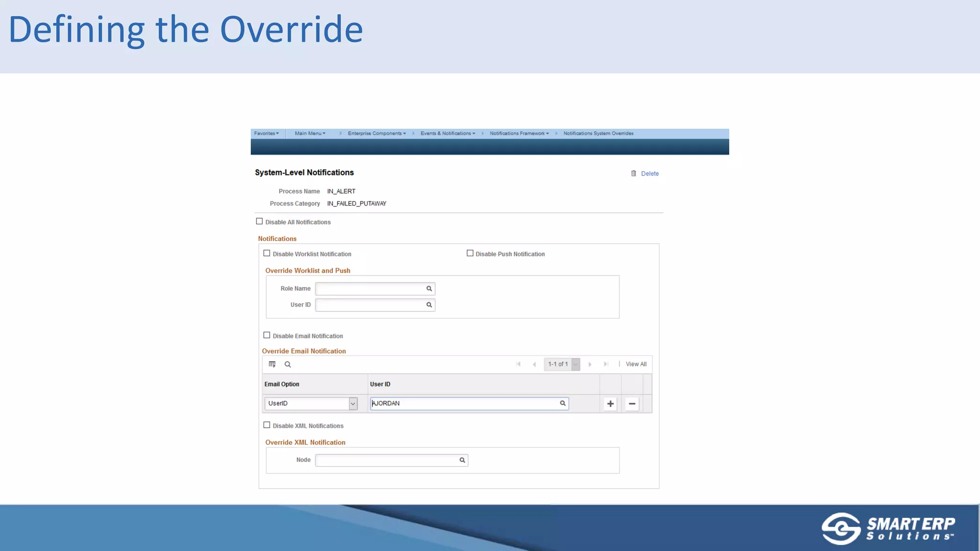Click the Role Name input field
980x551 pixels.
[x=375, y=289]
